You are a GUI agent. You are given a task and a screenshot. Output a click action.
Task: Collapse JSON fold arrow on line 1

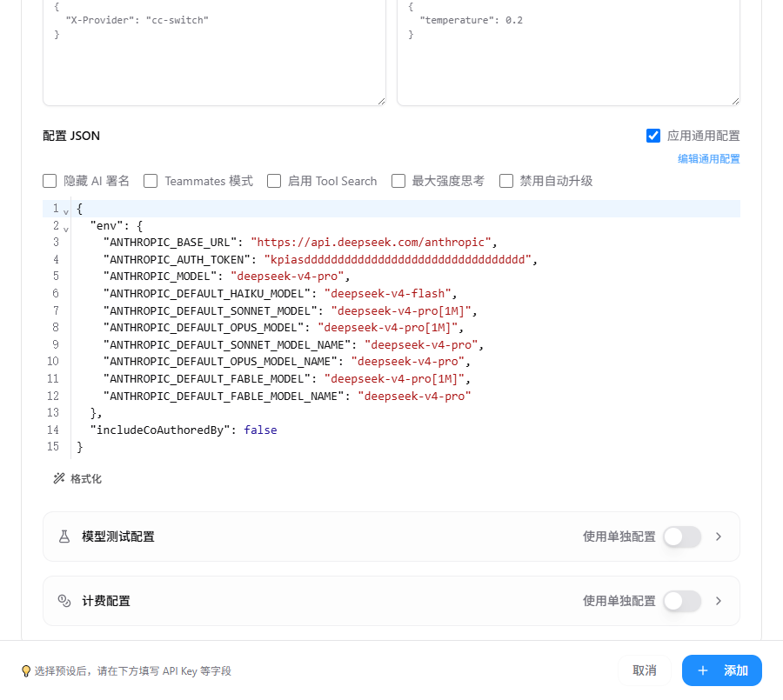point(66,211)
